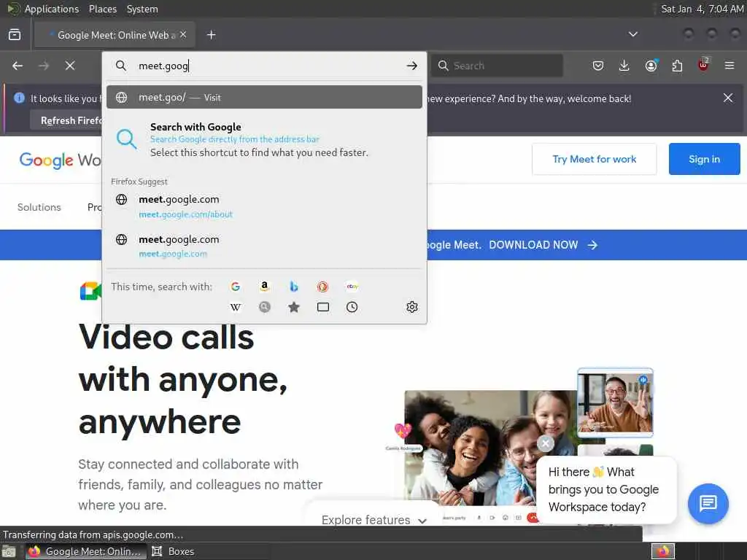Search history using the clock icon

pyautogui.click(x=352, y=307)
